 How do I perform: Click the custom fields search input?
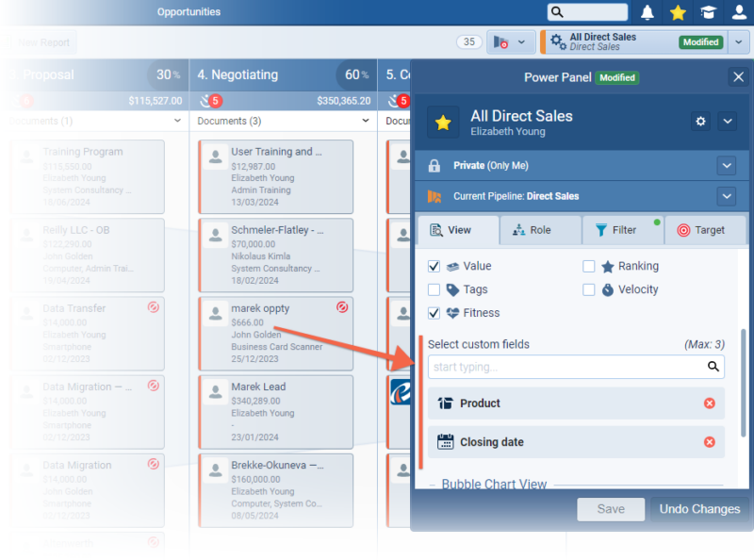pyautogui.click(x=565, y=367)
